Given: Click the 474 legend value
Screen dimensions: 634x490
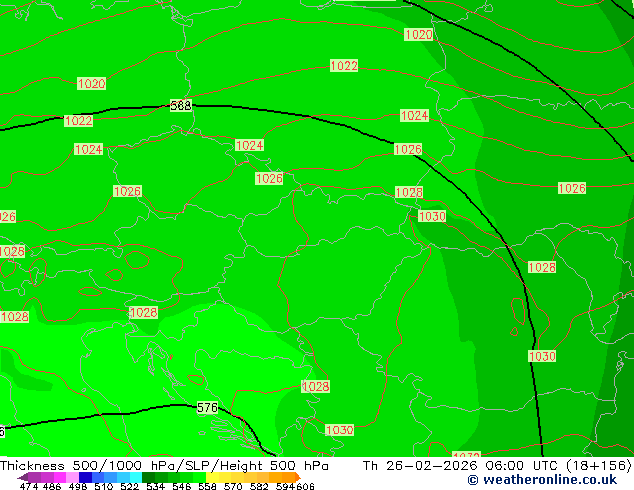Looking at the screenshot, I should [x=29, y=486].
